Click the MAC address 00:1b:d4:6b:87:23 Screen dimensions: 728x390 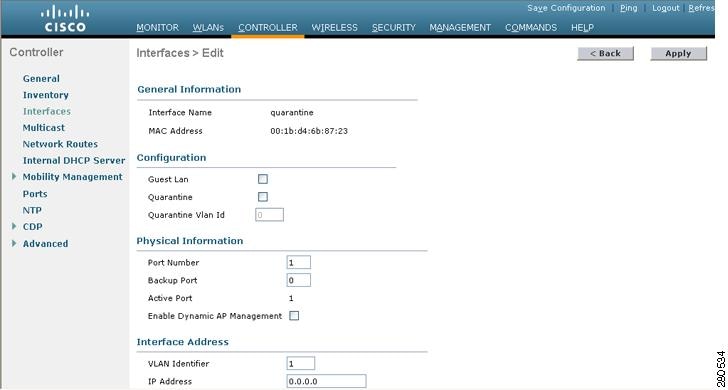coord(309,131)
